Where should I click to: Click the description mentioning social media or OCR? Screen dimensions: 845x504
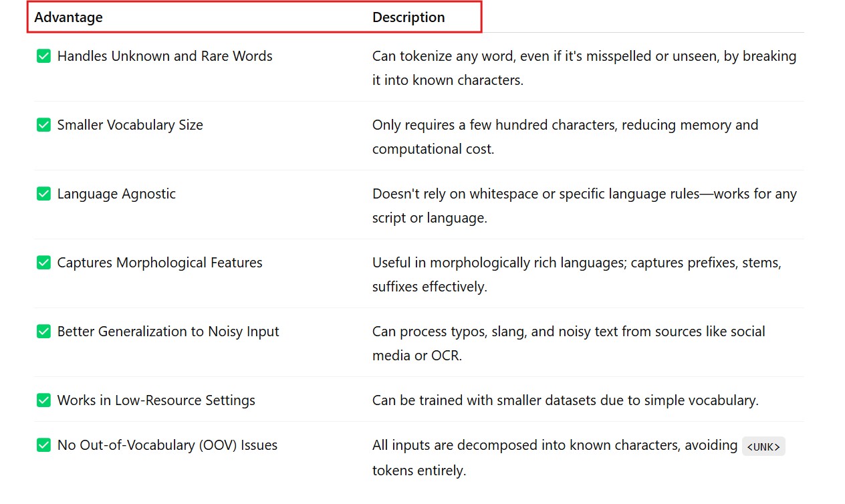click(x=568, y=344)
